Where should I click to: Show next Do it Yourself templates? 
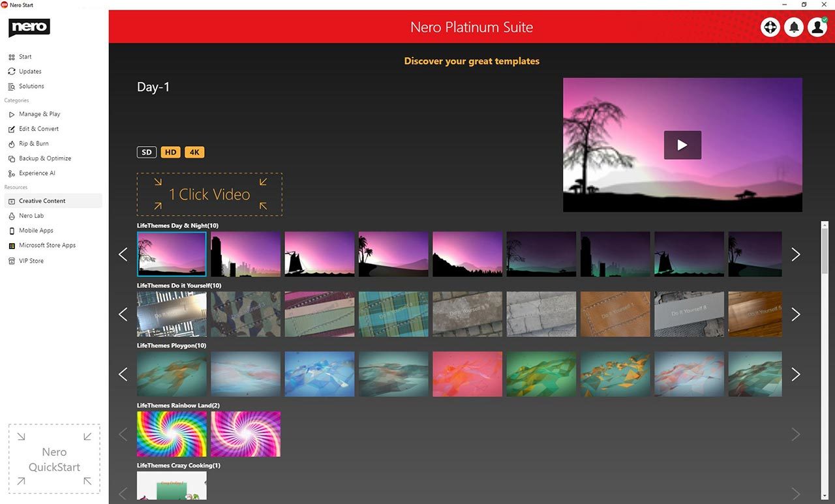point(795,314)
